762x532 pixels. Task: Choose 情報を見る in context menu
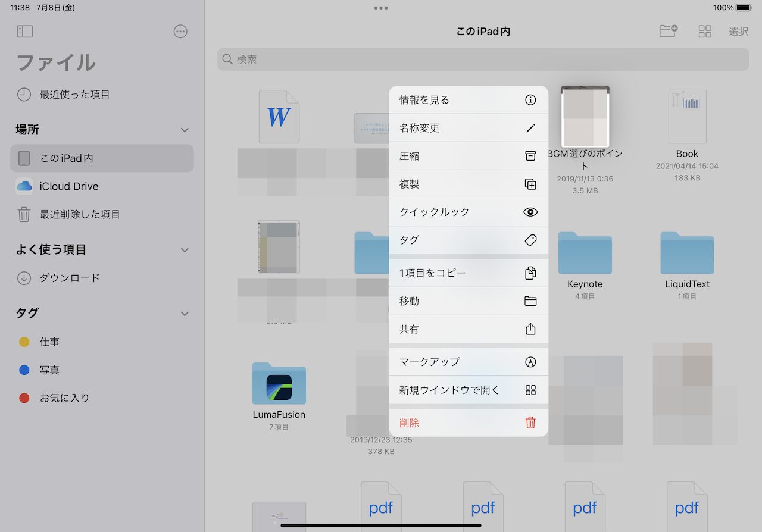pos(469,100)
